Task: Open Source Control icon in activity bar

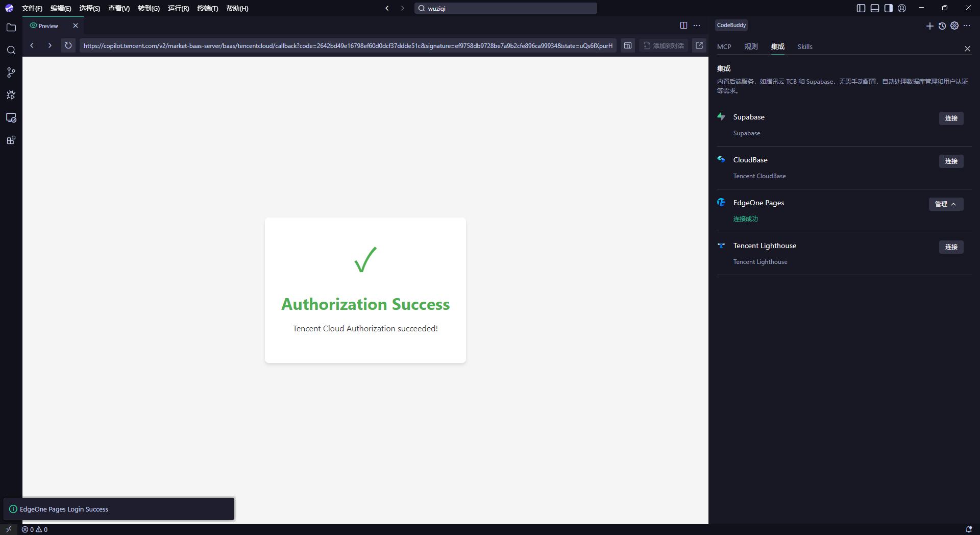Action: pyautogui.click(x=11, y=72)
